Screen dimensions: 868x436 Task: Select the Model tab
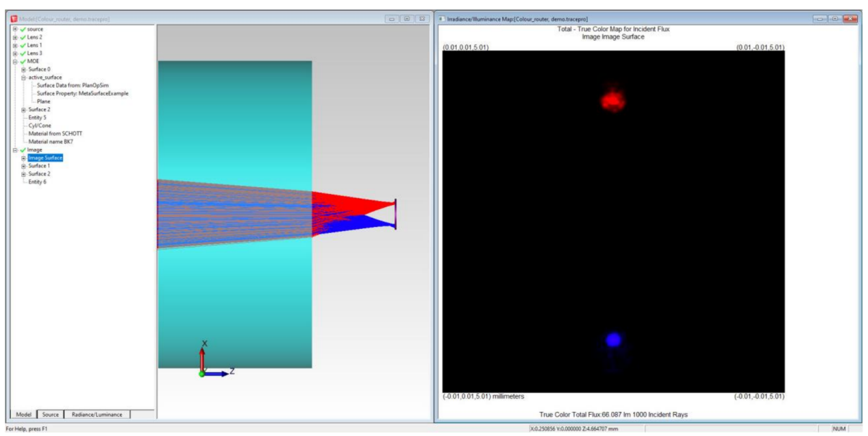click(24, 414)
